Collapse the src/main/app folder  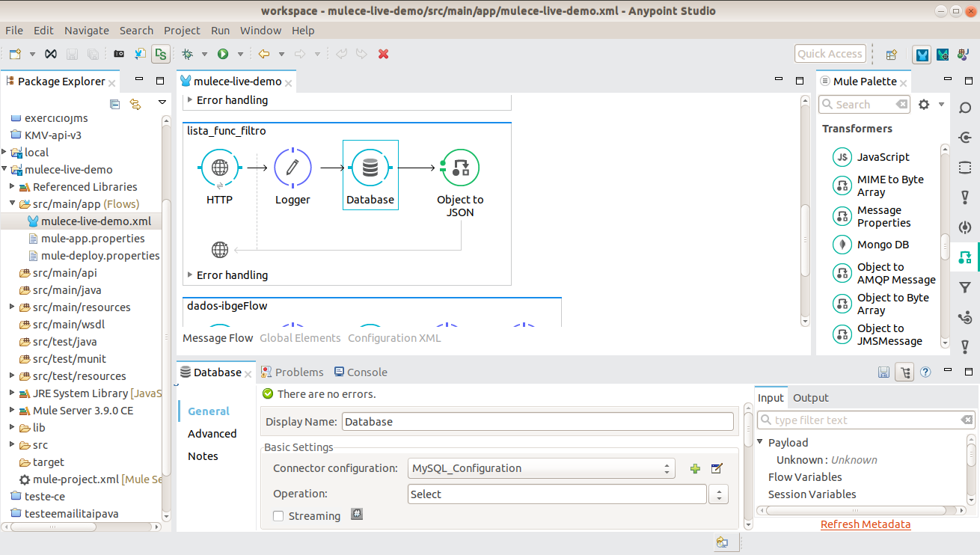[13, 204]
